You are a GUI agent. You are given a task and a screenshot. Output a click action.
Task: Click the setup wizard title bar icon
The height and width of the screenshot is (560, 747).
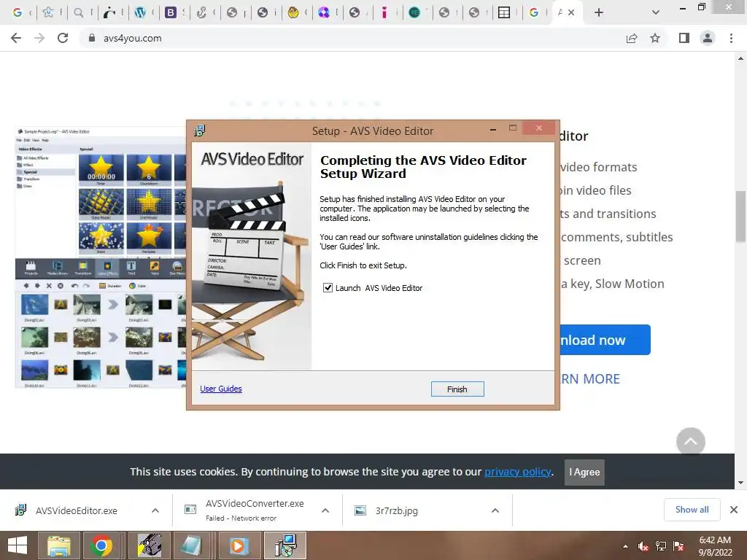(200, 131)
